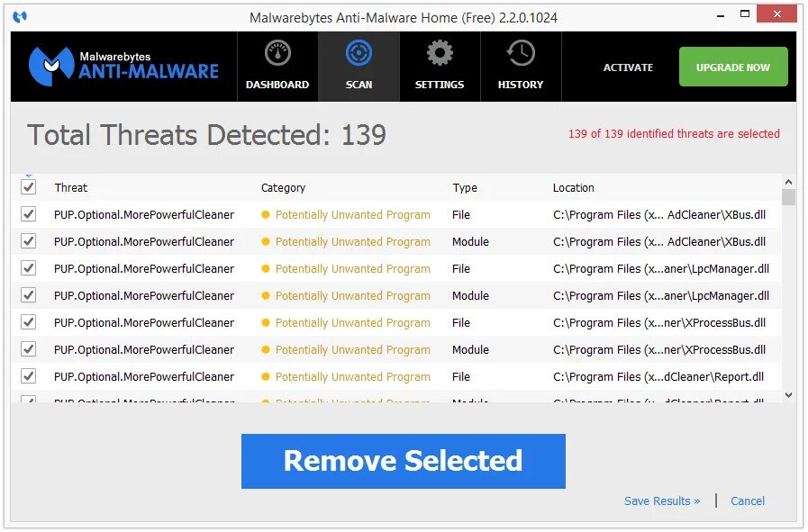
Task: Click Save Results link
Action: (662, 501)
